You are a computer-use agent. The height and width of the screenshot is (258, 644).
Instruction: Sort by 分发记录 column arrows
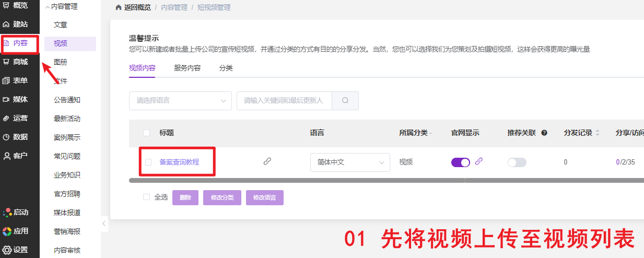pos(598,133)
